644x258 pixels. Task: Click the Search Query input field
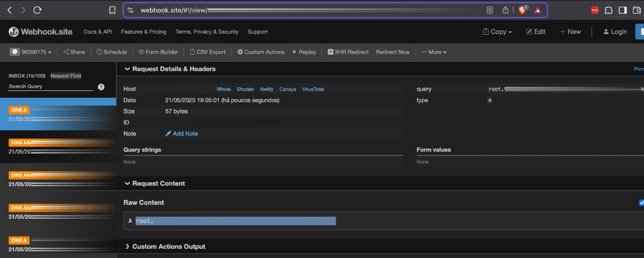pyautogui.click(x=50, y=87)
